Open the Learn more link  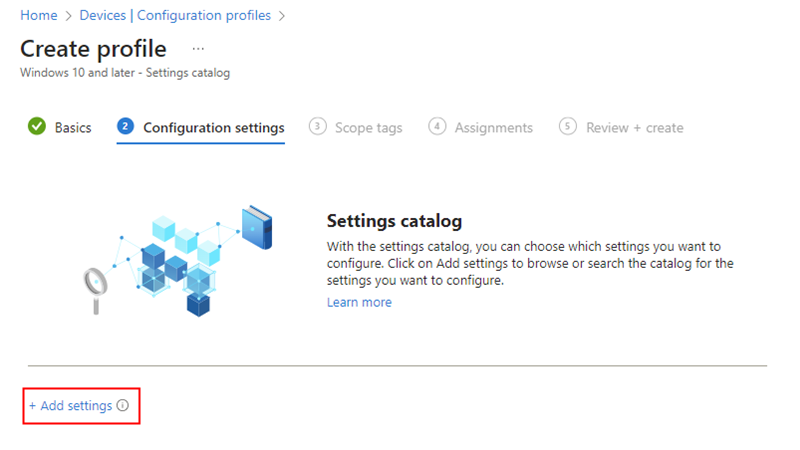point(359,302)
